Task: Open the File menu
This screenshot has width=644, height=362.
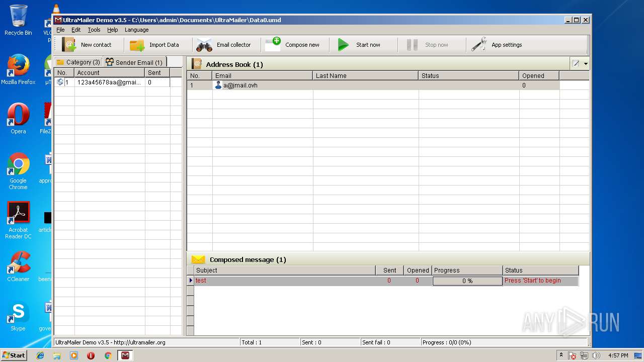Action: 60,30
